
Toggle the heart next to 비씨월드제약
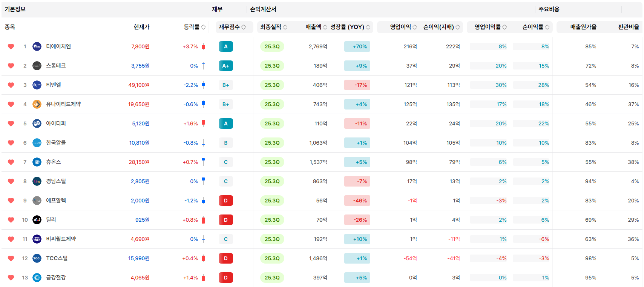(x=11, y=239)
